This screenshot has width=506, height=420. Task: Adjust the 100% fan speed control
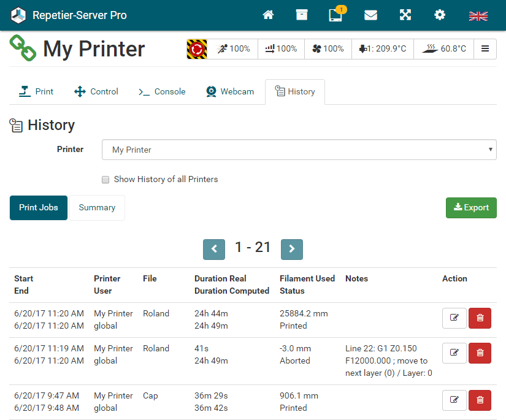coord(328,49)
